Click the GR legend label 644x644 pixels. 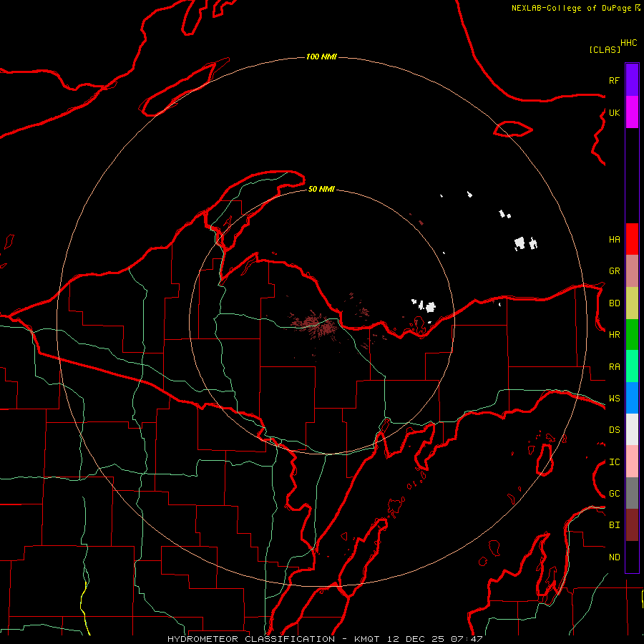(x=614, y=271)
